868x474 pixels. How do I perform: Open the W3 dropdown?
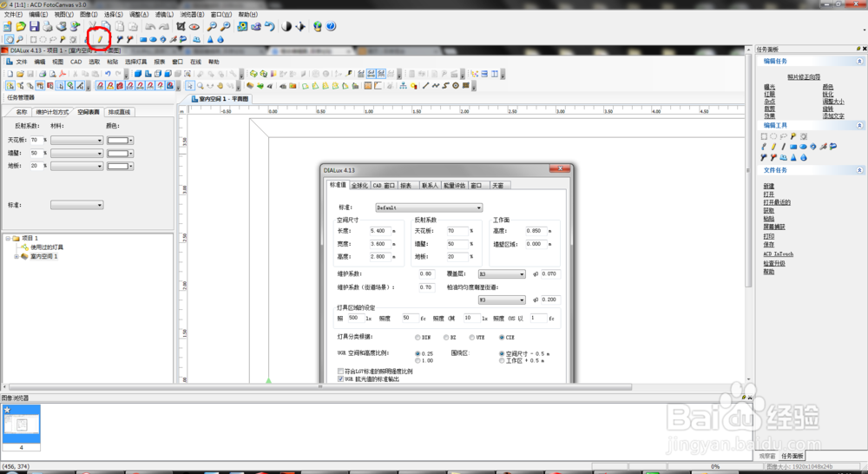tap(502, 300)
